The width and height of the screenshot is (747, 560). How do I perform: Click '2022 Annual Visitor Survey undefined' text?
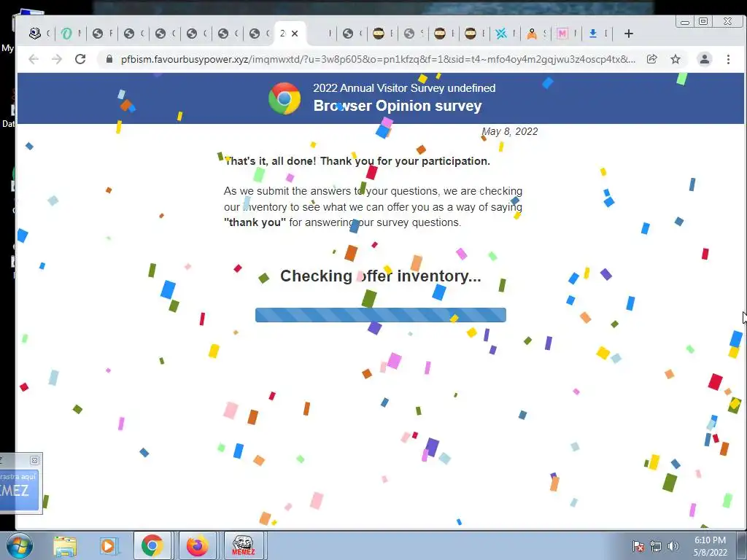coord(404,88)
